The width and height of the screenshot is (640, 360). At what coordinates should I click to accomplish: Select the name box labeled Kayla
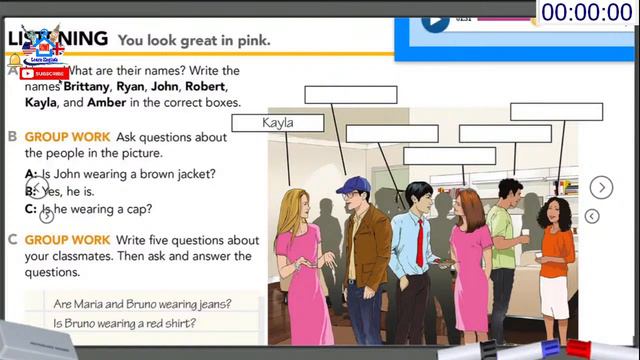278,123
